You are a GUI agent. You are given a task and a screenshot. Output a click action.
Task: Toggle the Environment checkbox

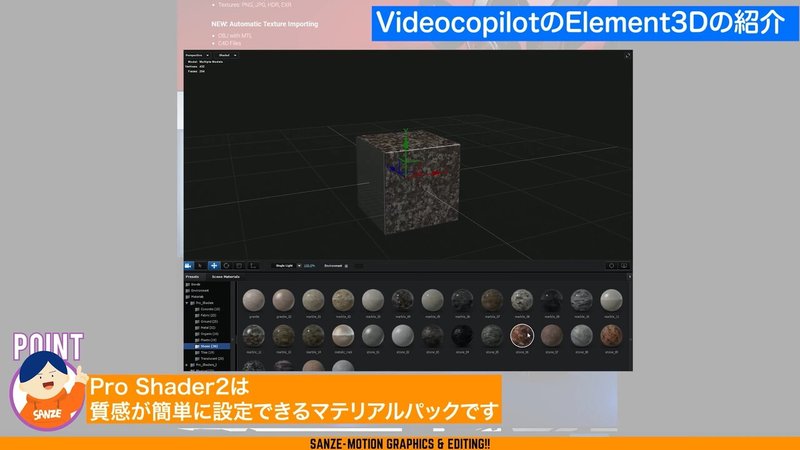coord(346,266)
